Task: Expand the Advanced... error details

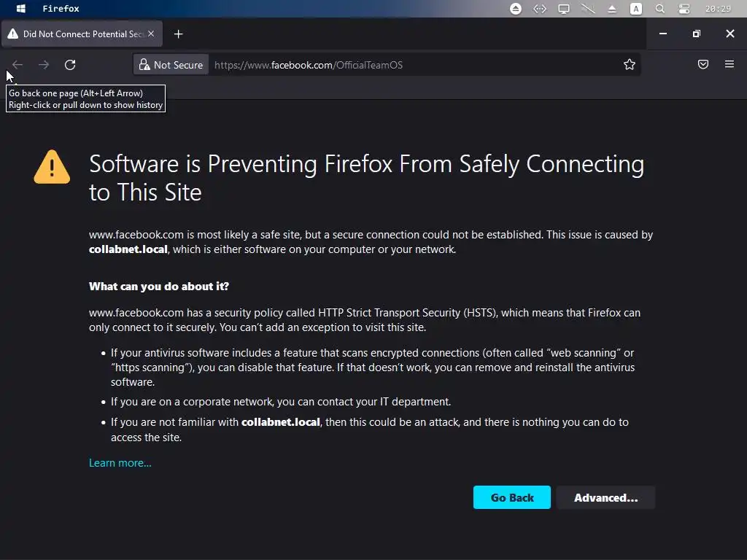Action: (605, 498)
